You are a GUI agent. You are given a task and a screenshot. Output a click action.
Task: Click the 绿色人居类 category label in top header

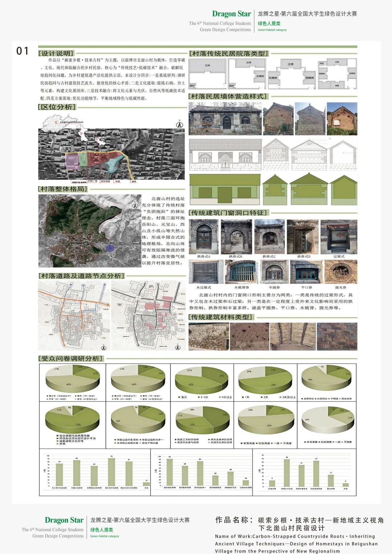(269, 24)
